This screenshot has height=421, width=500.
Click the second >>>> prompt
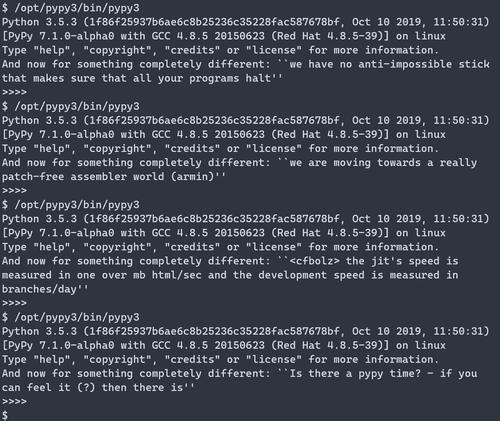[14, 190]
